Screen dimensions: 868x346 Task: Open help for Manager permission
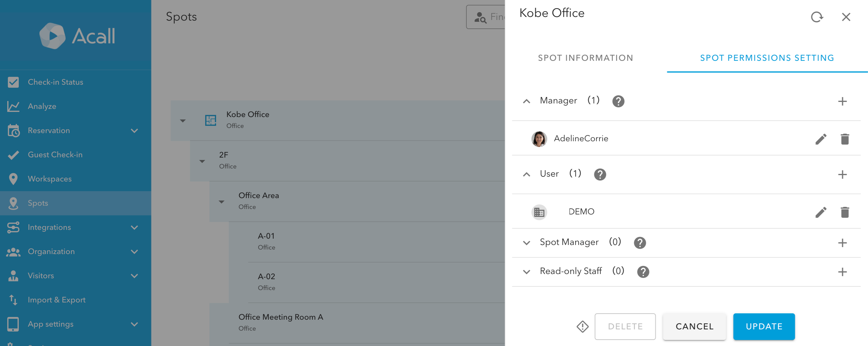pyautogui.click(x=618, y=101)
